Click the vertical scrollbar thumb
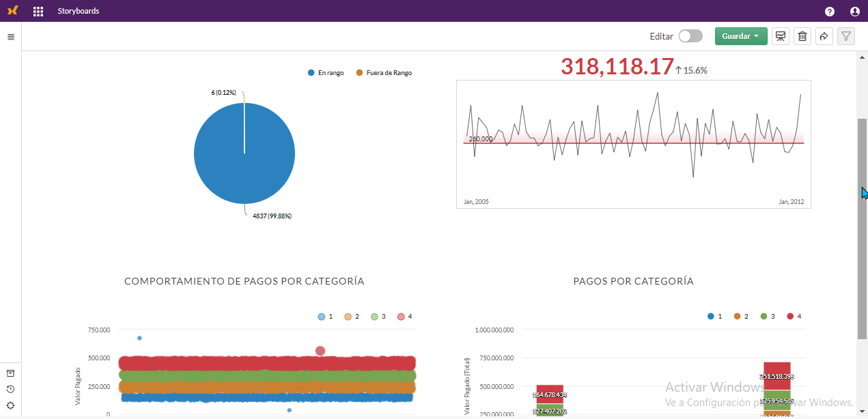 [x=863, y=229]
